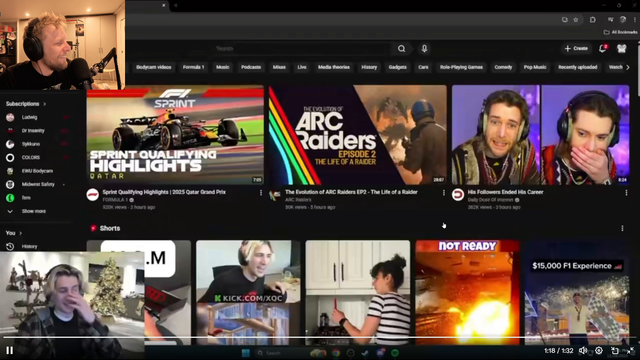Click the rotate/pop-out icon in the player controls
This screenshot has height=360, width=640.
pyautogui.click(x=615, y=350)
